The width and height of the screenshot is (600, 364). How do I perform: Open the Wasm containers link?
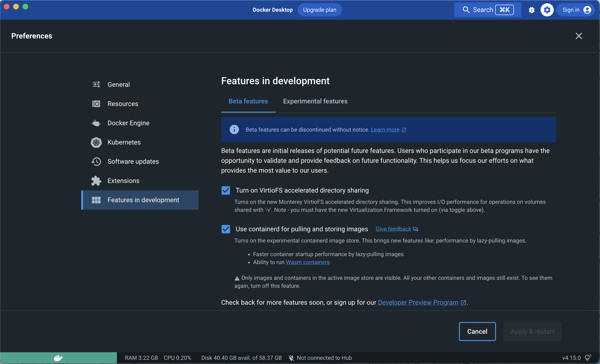tap(308, 262)
